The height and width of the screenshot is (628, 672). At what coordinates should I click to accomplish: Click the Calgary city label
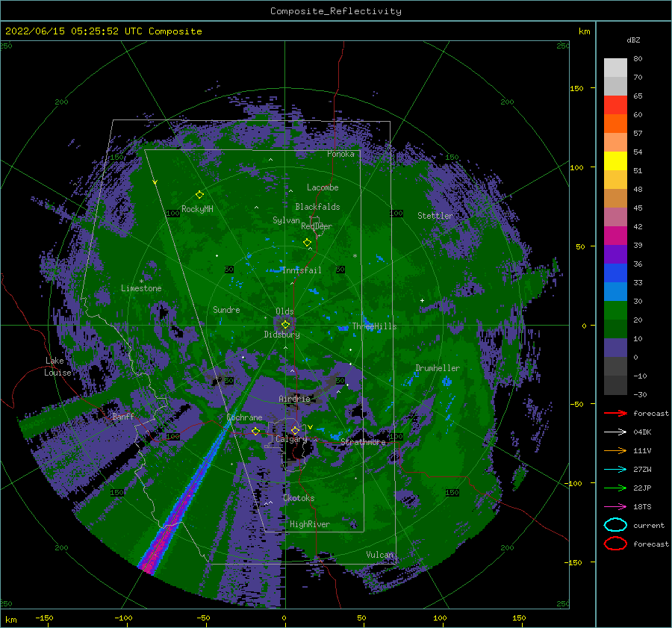[291, 439]
